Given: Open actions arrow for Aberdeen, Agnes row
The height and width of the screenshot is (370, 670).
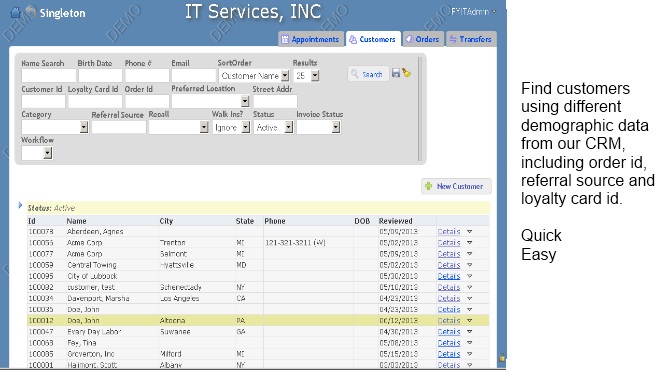Looking at the screenshot, I should tap(470, 232).
